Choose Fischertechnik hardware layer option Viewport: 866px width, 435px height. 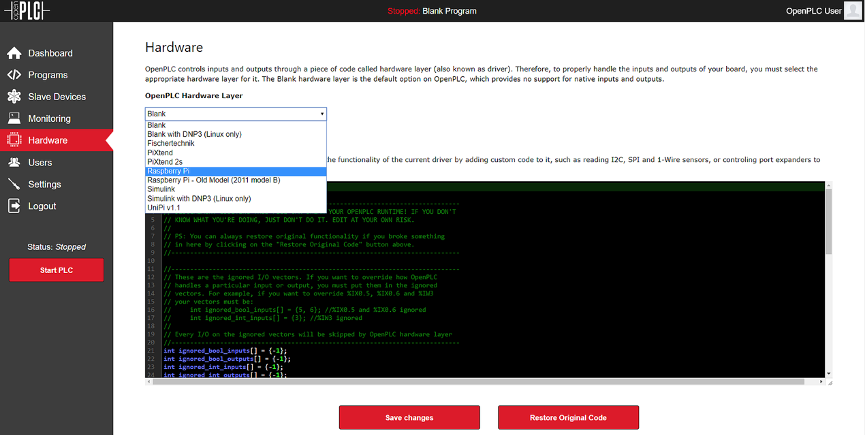(175, 143)
